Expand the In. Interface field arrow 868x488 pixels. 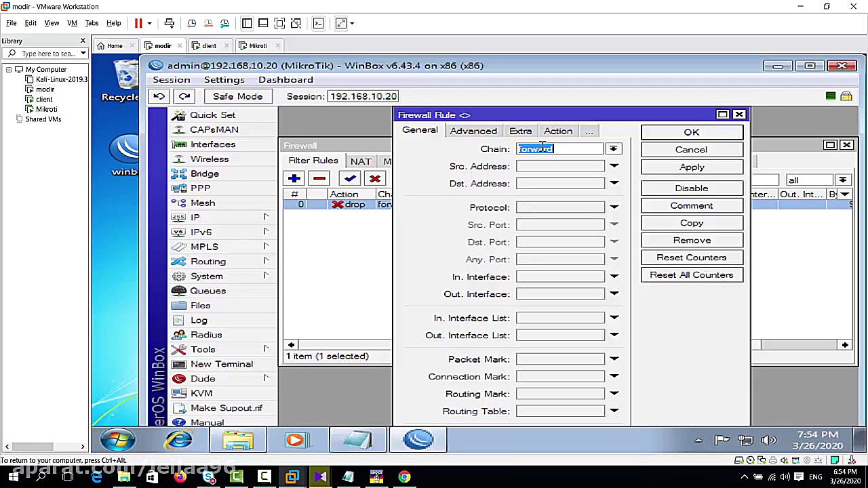[x=614, y=277]
